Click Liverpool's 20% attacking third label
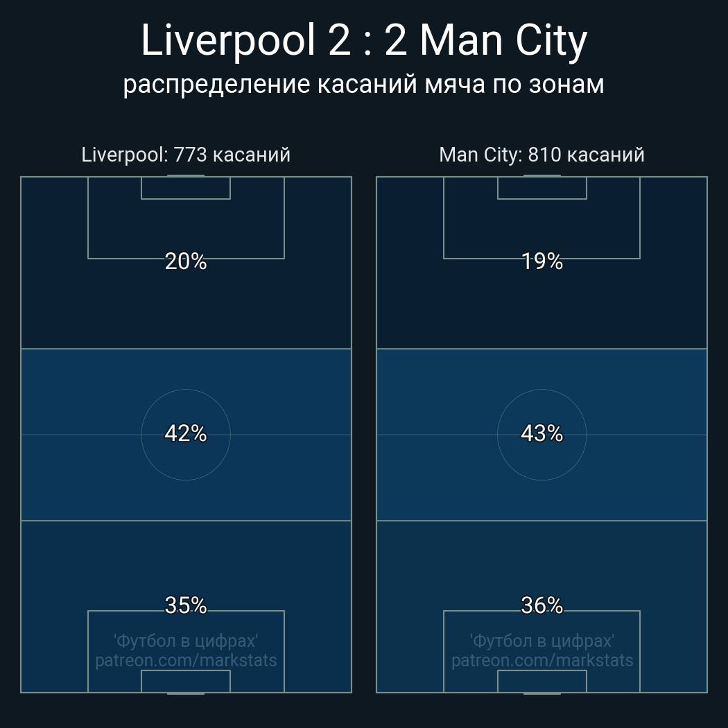The width and height of the screenshot is (728, 728). tap(186, 261)
